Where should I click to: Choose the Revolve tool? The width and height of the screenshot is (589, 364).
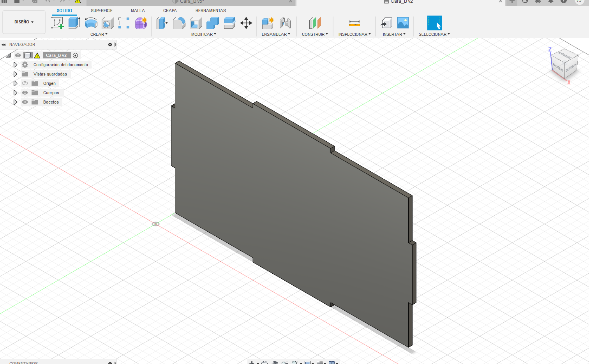[x=91, y=23]
